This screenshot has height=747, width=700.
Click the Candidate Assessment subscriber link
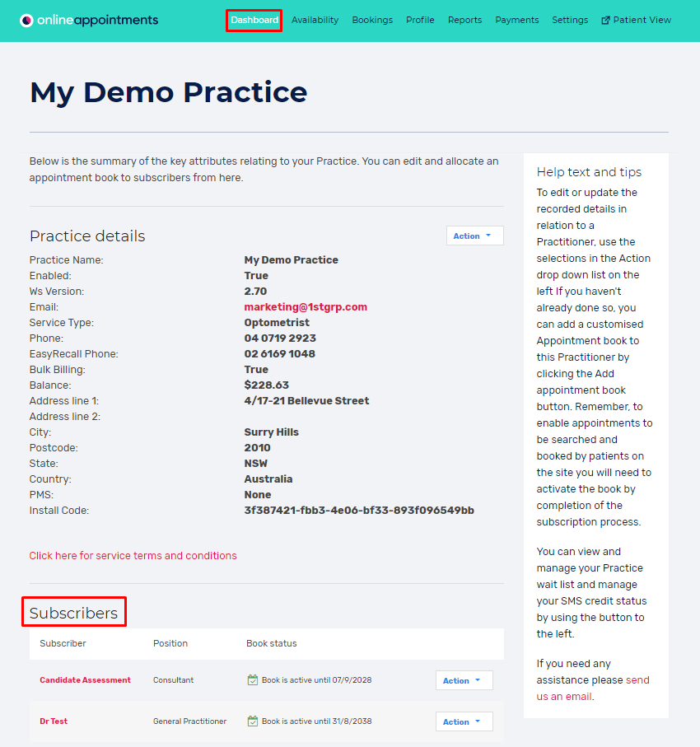(x=85, y=680)
